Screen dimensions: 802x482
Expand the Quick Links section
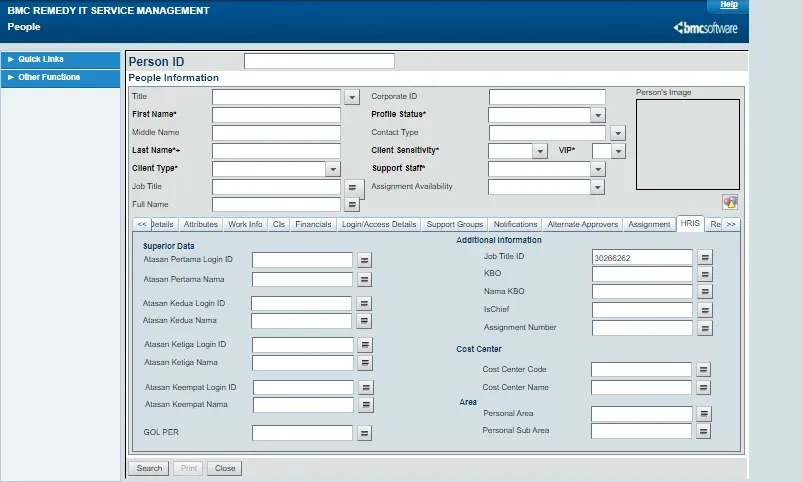(x=40, y=59)
